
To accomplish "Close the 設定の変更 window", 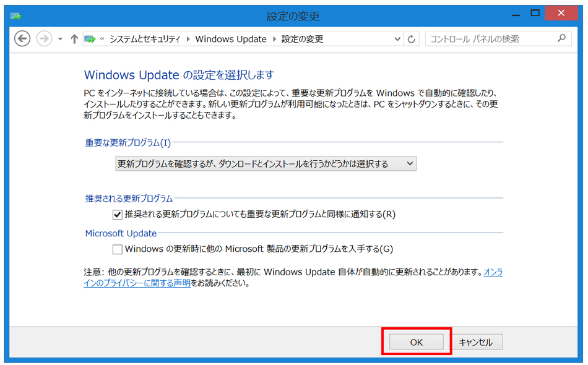I will click(x=561, y=13).
